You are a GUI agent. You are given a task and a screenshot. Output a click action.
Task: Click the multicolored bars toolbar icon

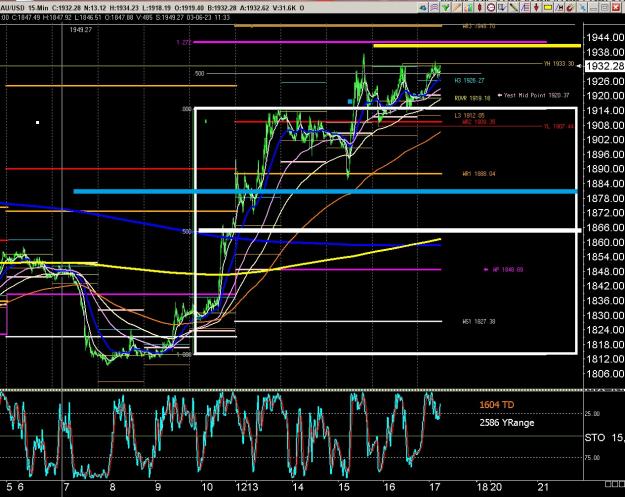click(x=468, y=8)
